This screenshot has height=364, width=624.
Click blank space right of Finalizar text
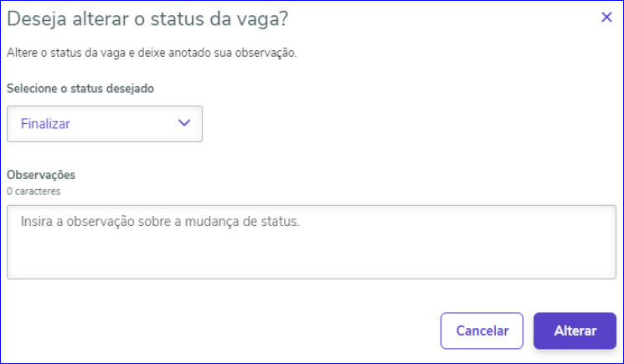(123, 124)
